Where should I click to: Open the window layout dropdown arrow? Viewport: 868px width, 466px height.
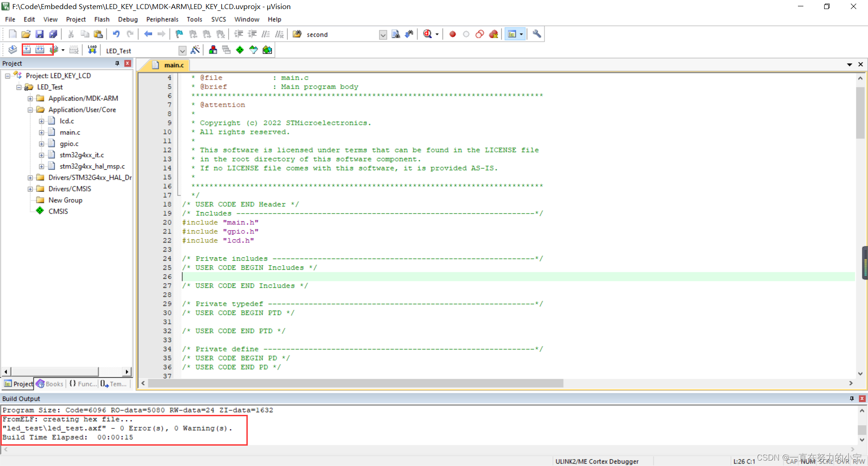click(521, 34)
